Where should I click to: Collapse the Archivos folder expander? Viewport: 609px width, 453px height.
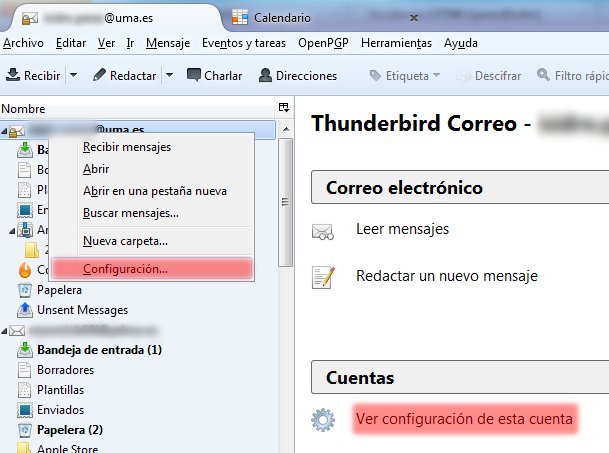[12, 231]
